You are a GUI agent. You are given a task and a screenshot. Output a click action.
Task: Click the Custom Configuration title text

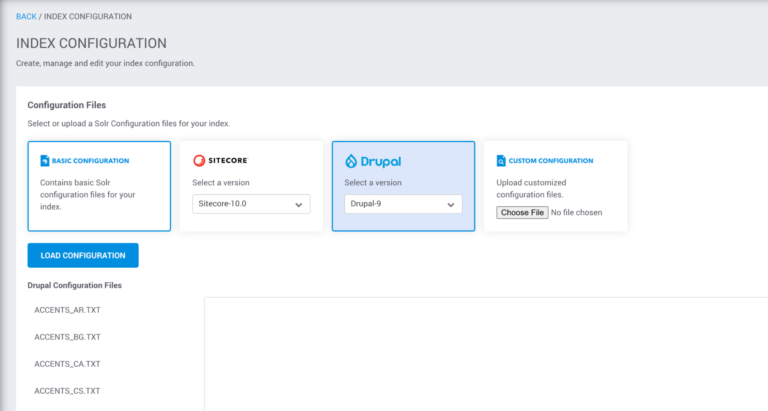(x=551, y=160)
